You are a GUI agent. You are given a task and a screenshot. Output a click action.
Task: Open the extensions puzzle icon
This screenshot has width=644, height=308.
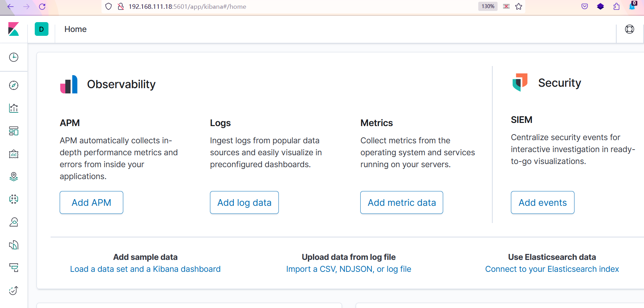616,6
